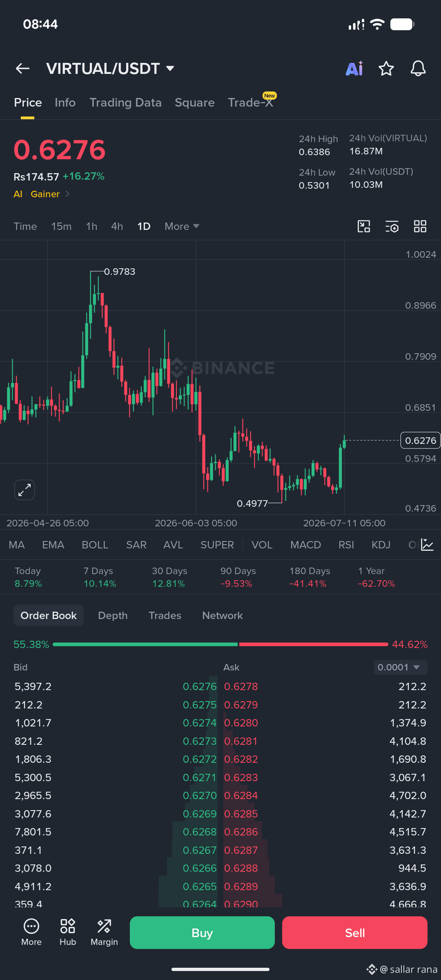Tap the Gainer tag link
Image resolution: width=441 pixels, height=980 pixels.
(x=45, y=194)
